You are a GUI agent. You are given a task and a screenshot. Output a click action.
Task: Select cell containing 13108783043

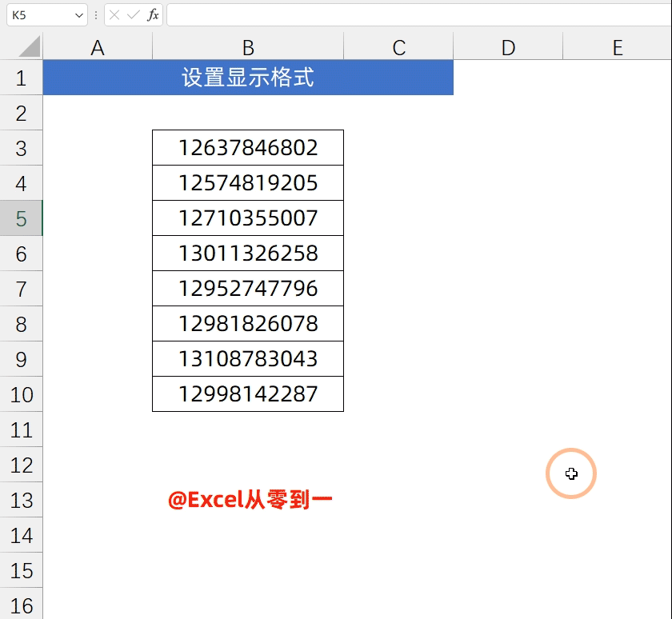pyautogui.click(x=248, y=358)
